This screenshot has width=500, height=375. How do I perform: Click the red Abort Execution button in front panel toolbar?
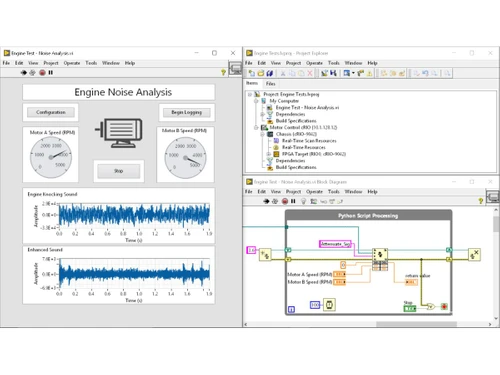click(42, 72)
